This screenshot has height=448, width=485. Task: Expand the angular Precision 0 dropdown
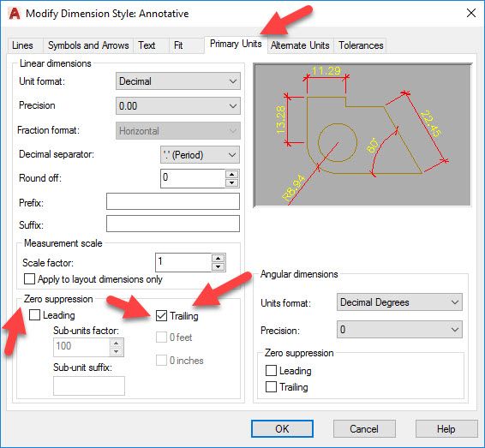(399, 330)
